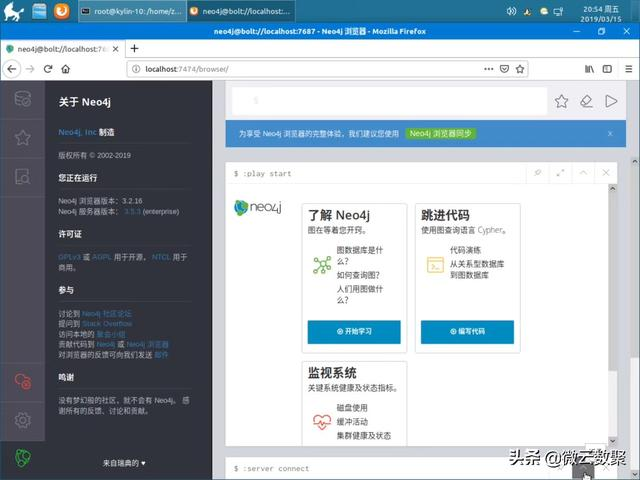Open the browser settings gear icon

coord(22,420)
